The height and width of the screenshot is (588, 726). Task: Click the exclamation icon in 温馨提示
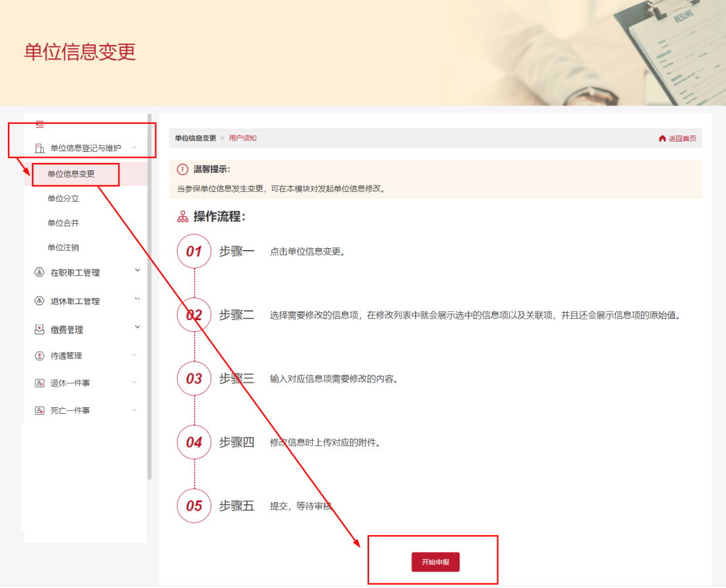pyautogui.click(x=181, y=169)
